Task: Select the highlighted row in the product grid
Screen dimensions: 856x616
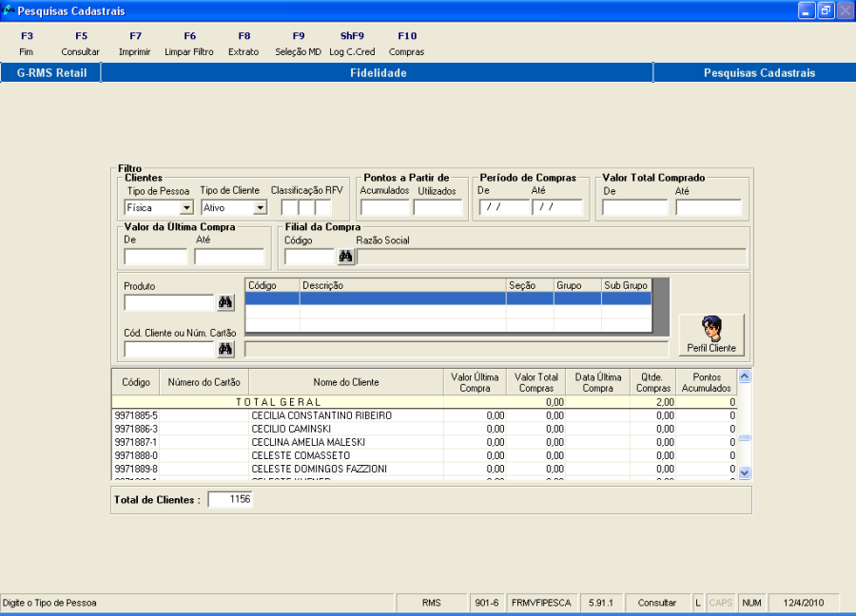Action: [448, 298]
